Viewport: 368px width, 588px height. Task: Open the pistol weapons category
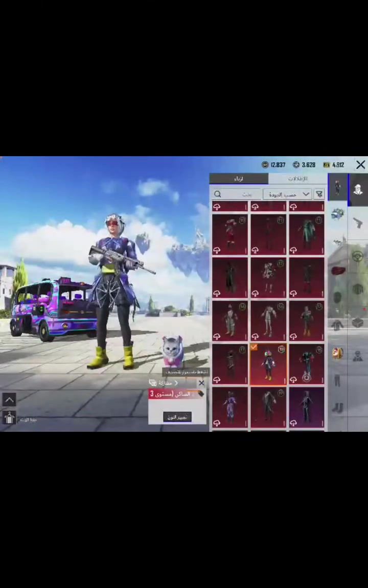(x=358, y=223)
